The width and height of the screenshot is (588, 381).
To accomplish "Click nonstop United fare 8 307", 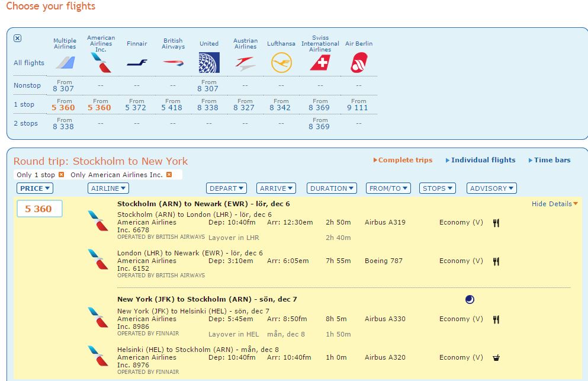I will click(x=208, y=88).
